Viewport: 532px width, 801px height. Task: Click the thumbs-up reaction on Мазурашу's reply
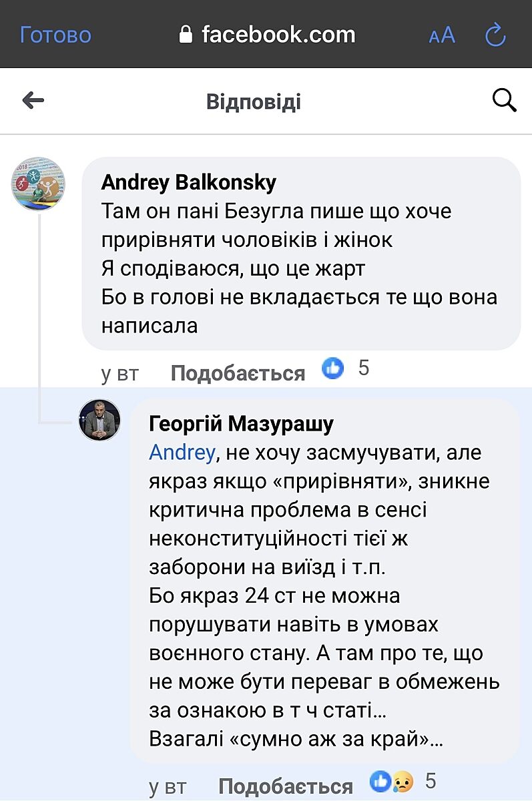click(381, 781)
